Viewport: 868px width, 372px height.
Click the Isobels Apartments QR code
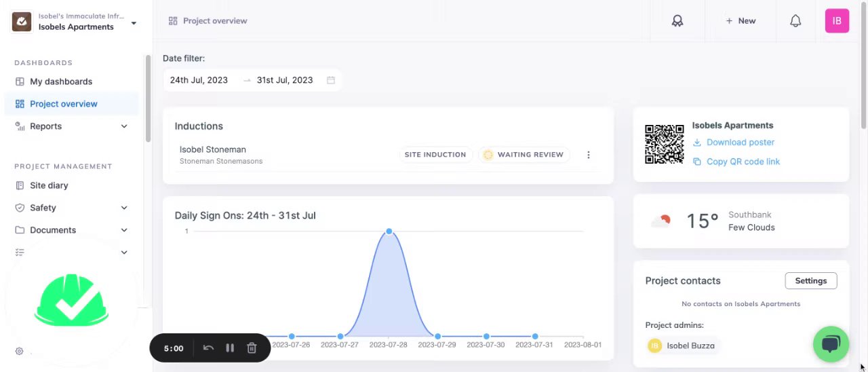(664, 144)
